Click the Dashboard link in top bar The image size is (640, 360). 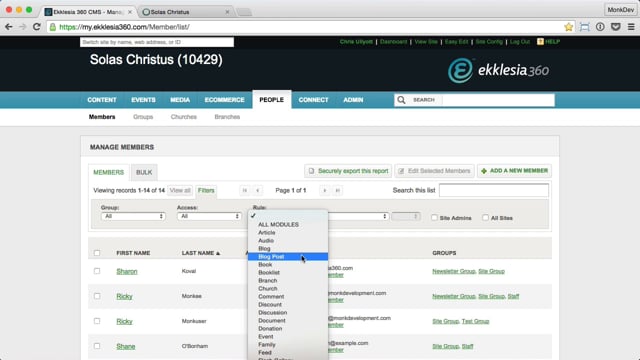tap(393, 42)
